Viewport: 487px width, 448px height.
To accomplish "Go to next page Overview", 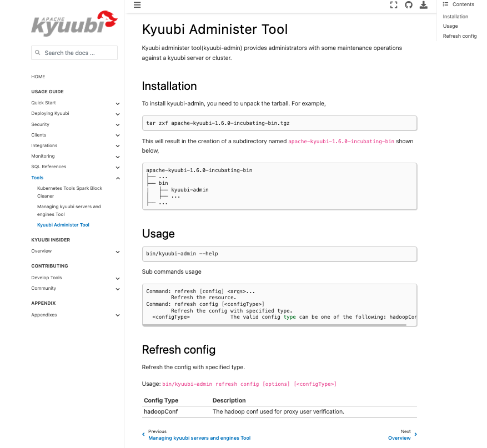I will (399, 438).
